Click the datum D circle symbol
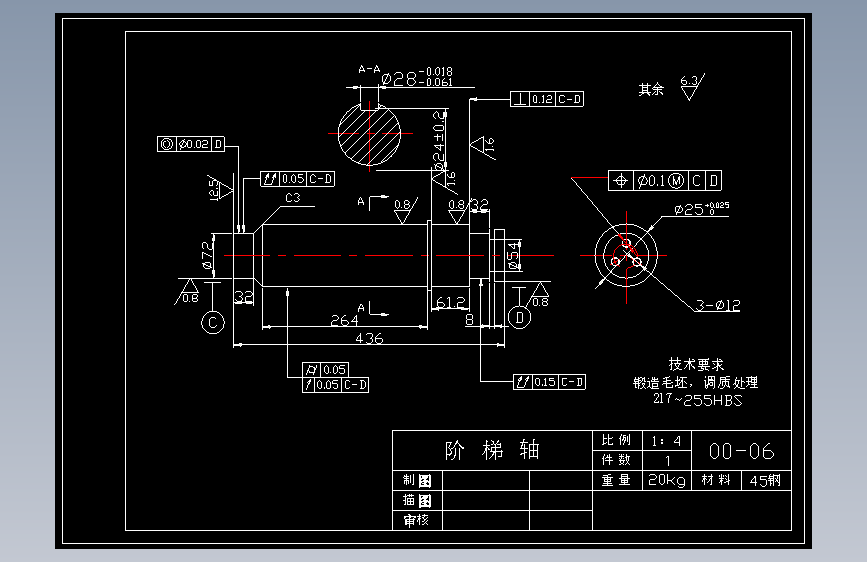 519,318
